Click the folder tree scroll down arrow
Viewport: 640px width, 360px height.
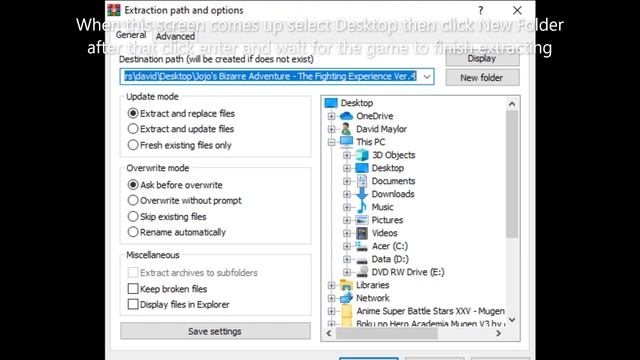point(512,320)
